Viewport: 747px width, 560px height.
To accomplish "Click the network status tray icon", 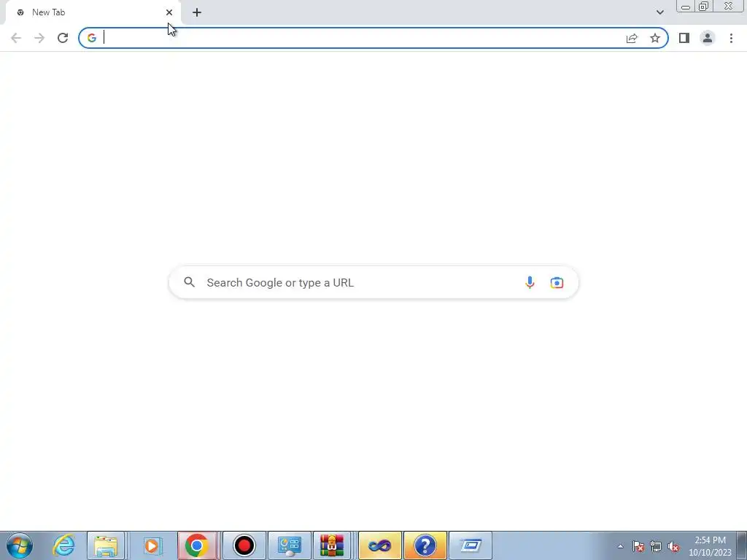I will click(x=656, y=546).
